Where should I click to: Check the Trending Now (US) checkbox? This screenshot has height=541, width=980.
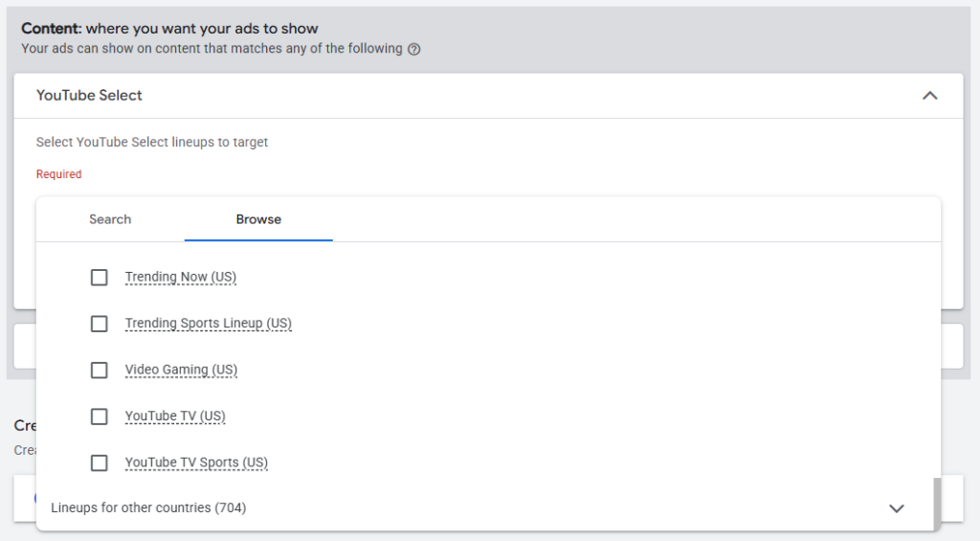point(100,277)
